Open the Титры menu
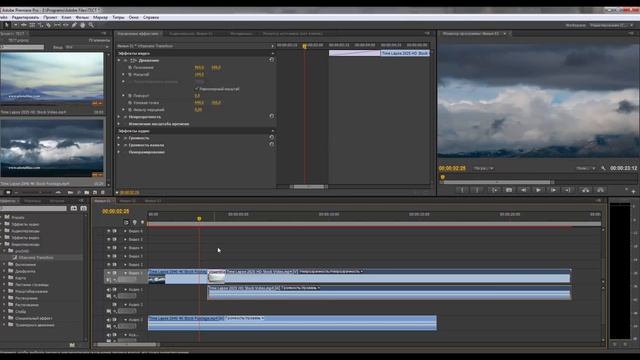The image size is (640, 360). click(x=118, y=18)
